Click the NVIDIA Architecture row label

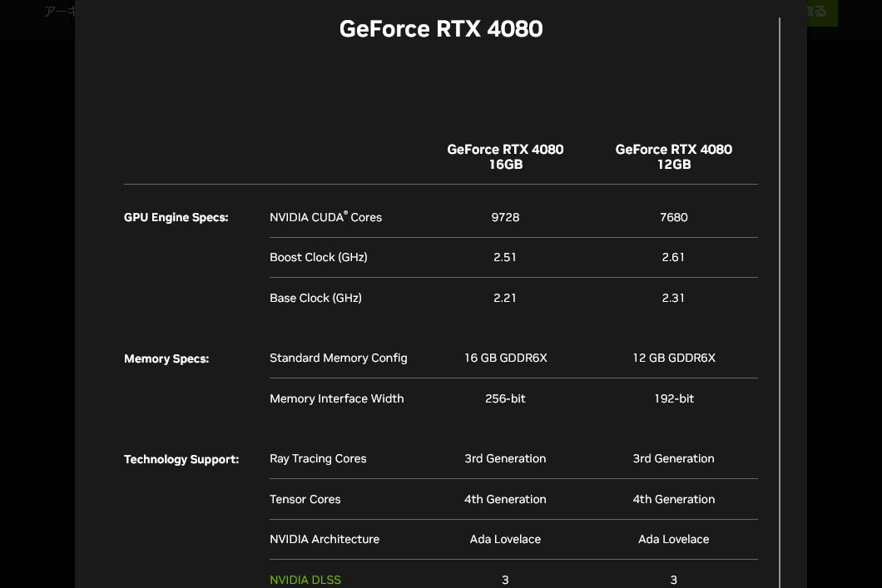(325, 539)
